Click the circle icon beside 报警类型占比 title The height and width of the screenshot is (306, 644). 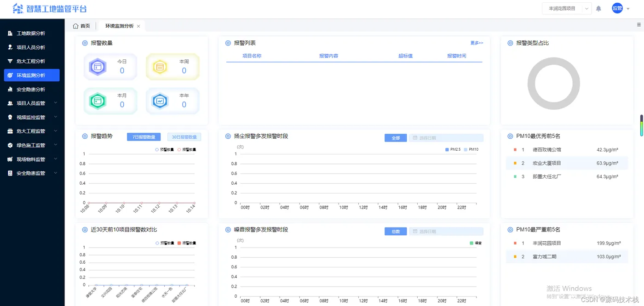(510, 43)
